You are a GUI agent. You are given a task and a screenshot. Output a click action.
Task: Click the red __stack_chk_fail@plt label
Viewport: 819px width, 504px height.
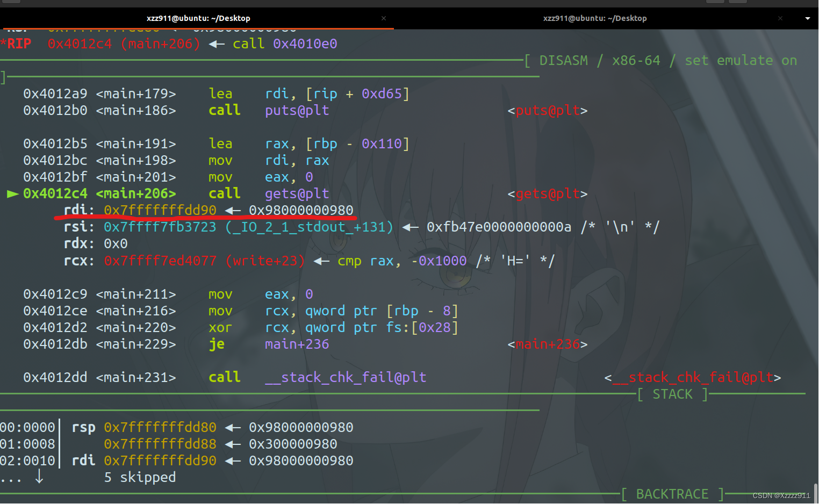pyautogui.click(x=692, y=378)
